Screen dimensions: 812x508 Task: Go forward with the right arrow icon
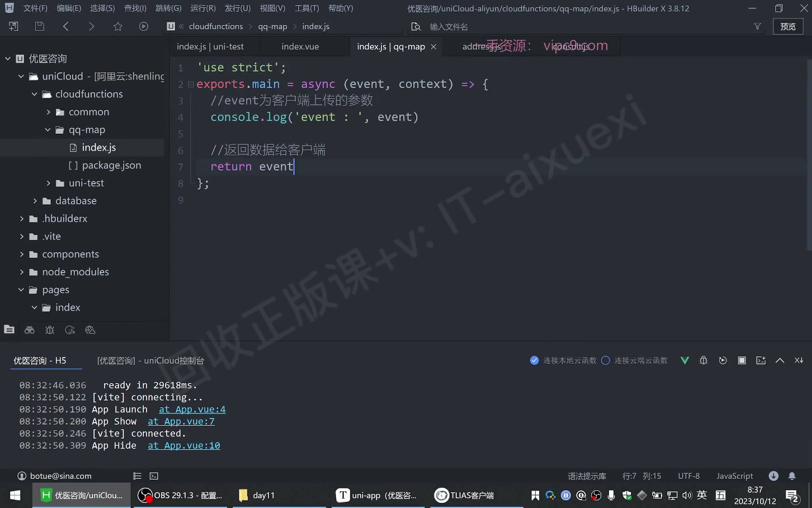click(91, 26)
